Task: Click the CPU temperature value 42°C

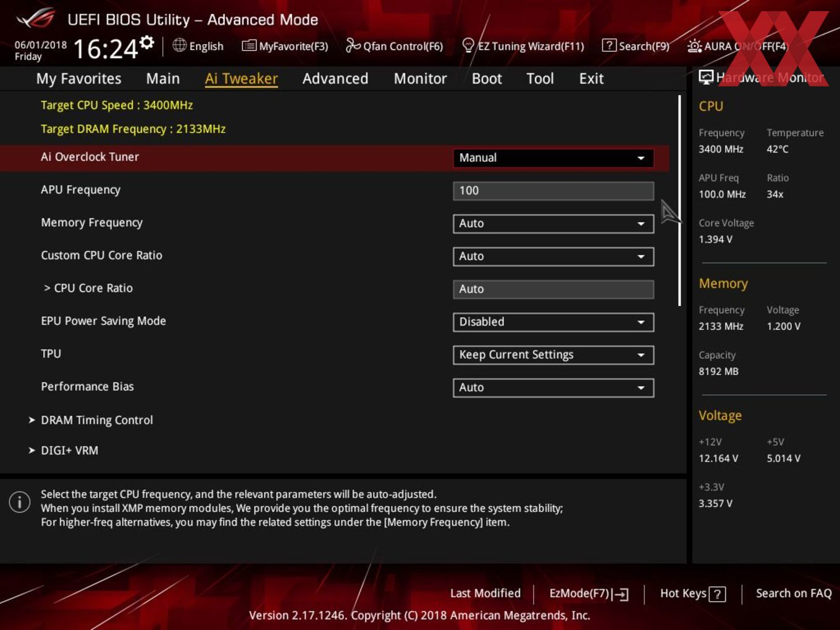Action: click(778, 149)
